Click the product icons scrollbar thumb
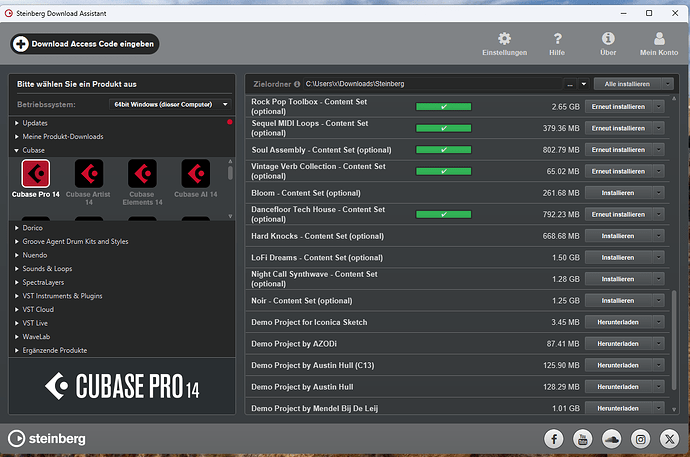 [230, 172]
